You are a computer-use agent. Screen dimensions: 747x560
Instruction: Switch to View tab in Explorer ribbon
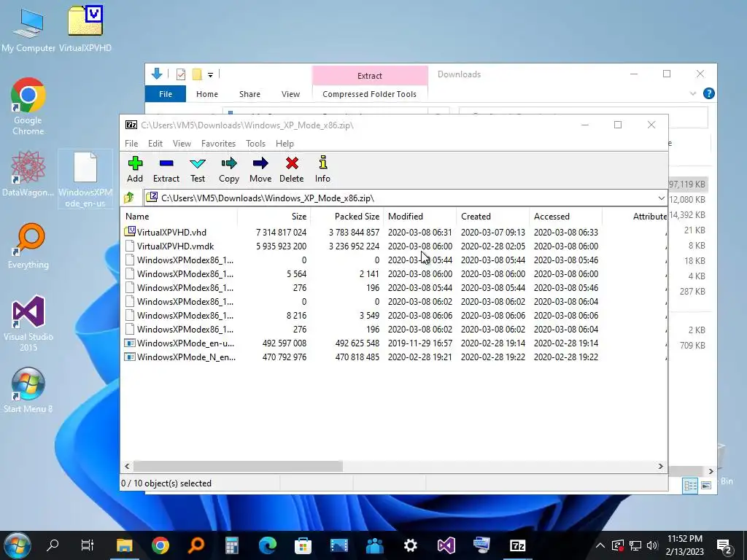point(290,94)
